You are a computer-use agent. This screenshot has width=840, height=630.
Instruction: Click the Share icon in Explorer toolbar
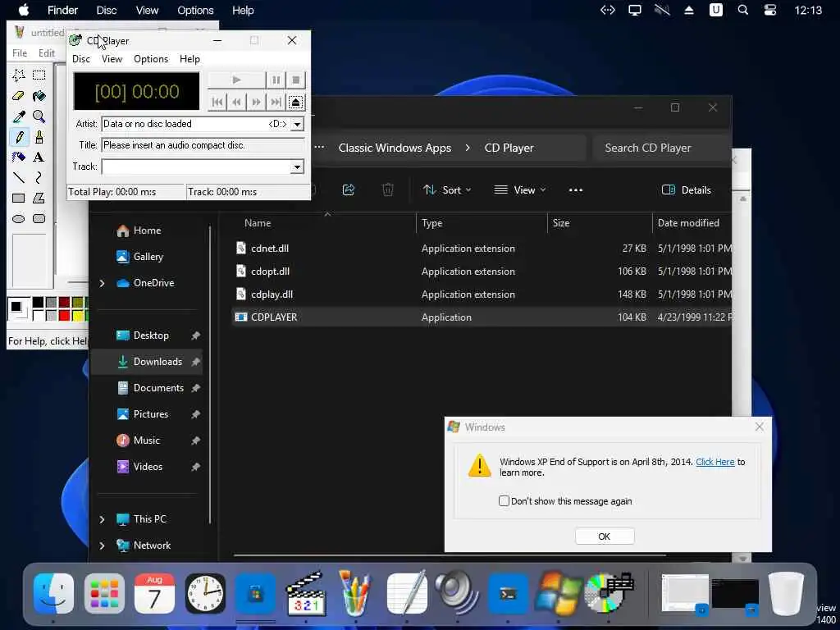(348, 189)
